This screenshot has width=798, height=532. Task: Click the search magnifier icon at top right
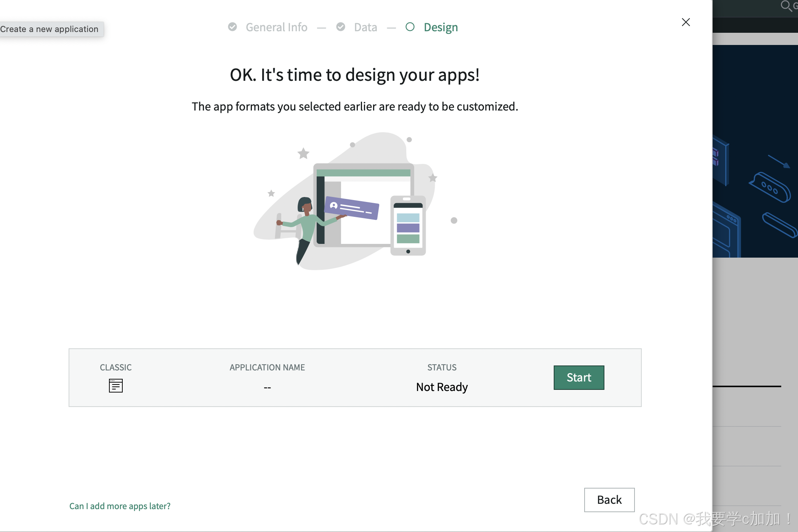[786, 6]
